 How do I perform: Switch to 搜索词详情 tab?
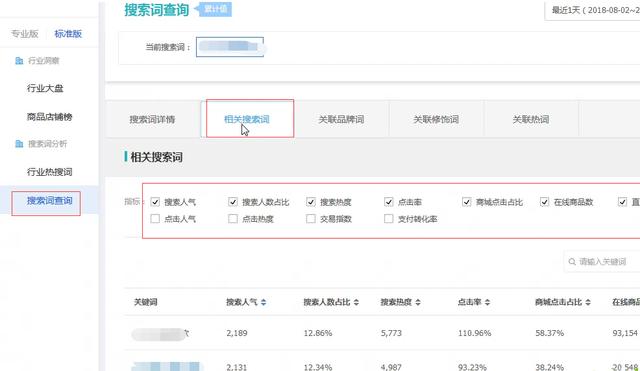coord(152,120)
